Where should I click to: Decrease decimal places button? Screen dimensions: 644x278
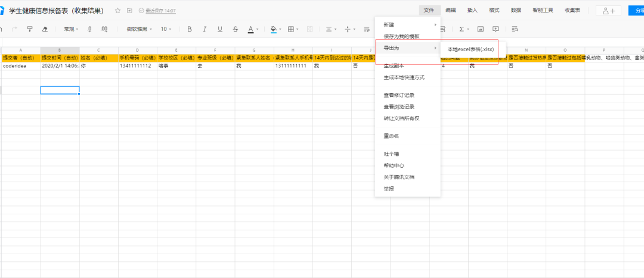click(89, 29)
